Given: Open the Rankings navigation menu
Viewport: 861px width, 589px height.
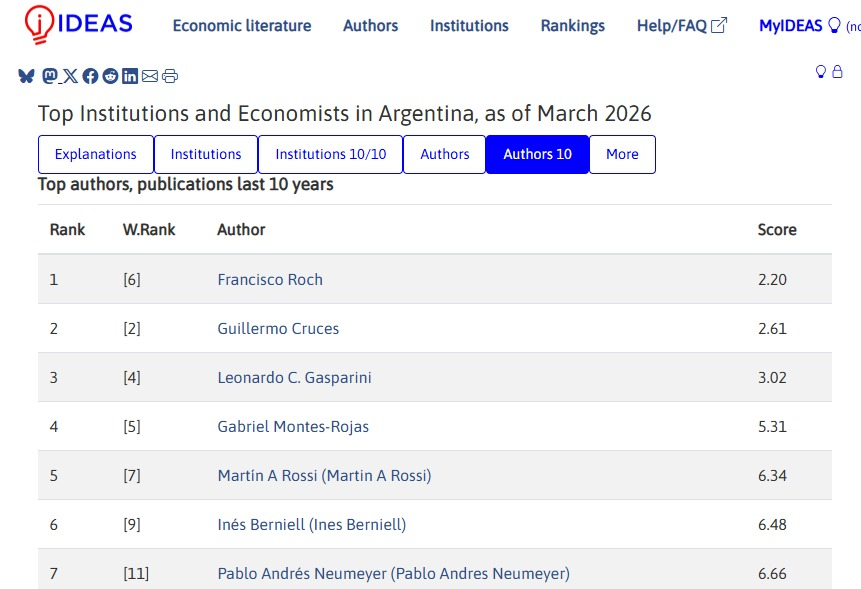Looking at the screenshot, I should click(x=573, y=26).
